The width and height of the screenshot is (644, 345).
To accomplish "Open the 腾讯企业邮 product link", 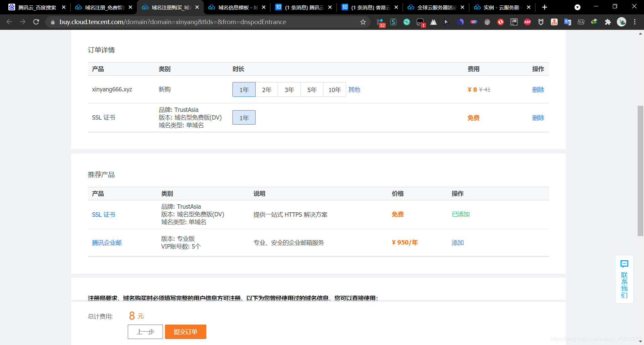I will pos(107,243).
